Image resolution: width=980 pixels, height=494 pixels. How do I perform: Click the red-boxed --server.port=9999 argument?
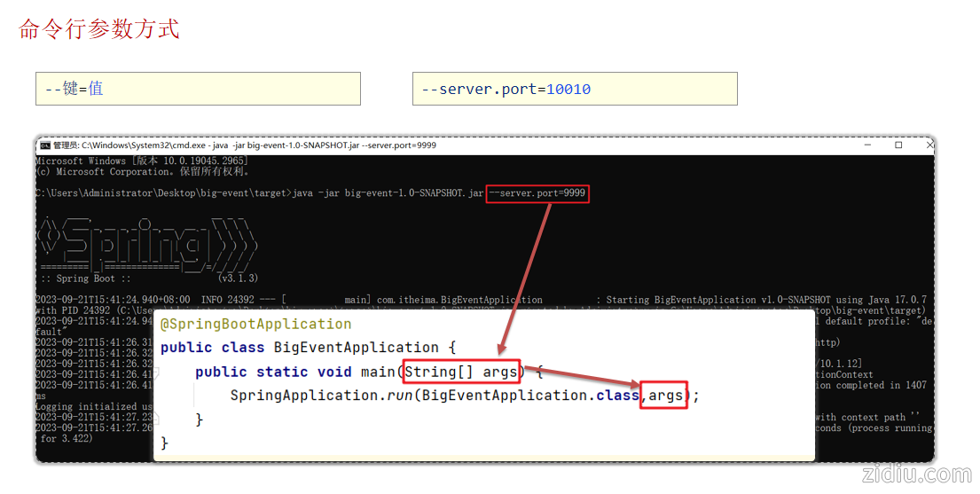[537, 193]
